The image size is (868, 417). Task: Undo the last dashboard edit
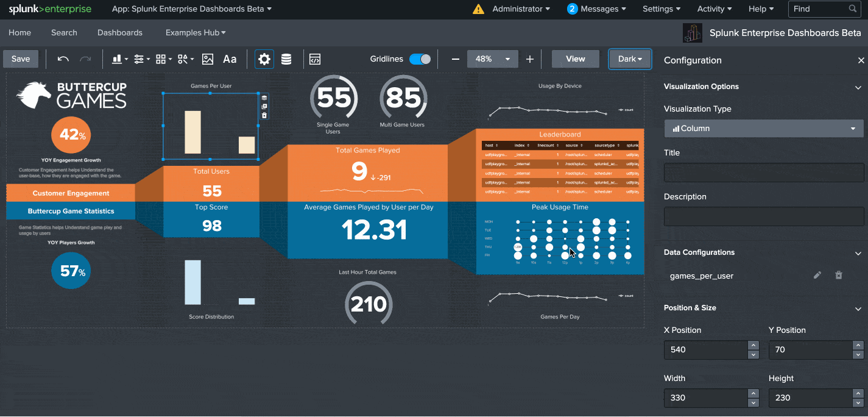click(63, 59)
